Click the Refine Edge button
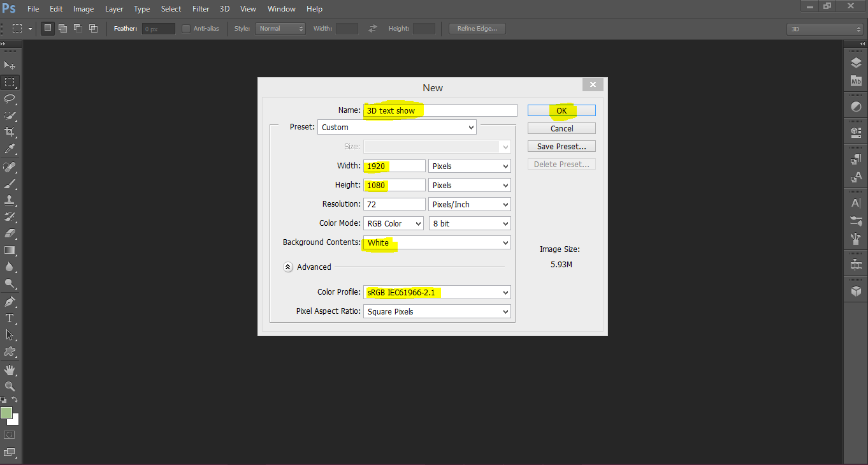The width and height of the screenshot is (868, 465). (477, 29)
